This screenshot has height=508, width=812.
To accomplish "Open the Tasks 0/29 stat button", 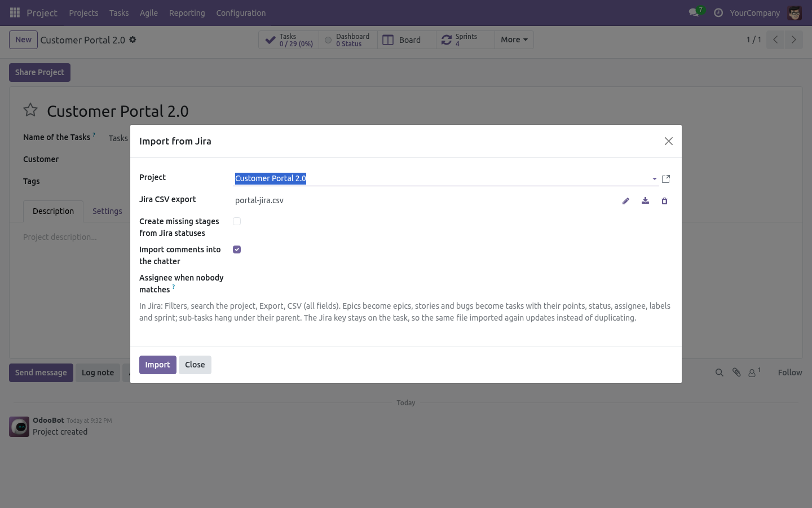I will point(289,40).
